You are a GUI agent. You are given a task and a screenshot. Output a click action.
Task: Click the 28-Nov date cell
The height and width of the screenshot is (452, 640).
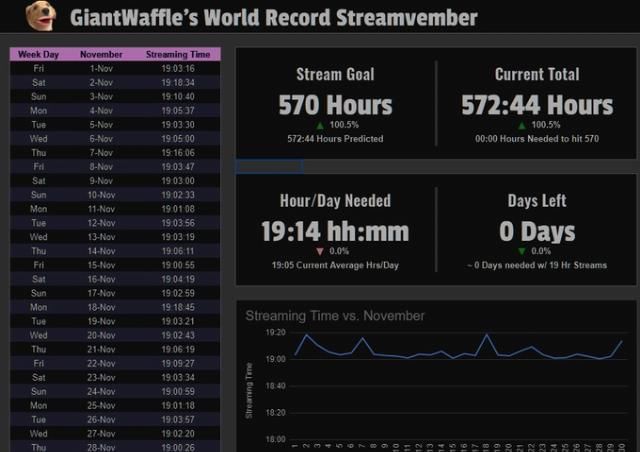tap(101, 447)
